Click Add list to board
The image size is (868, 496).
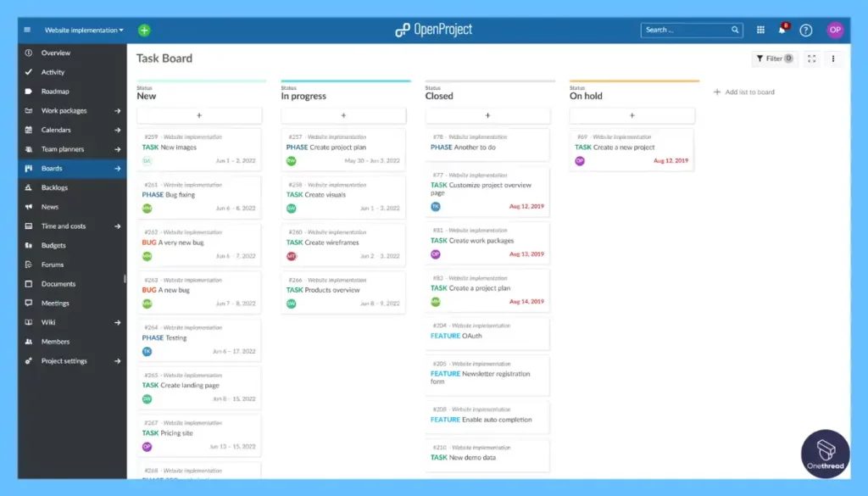(743, 92)
